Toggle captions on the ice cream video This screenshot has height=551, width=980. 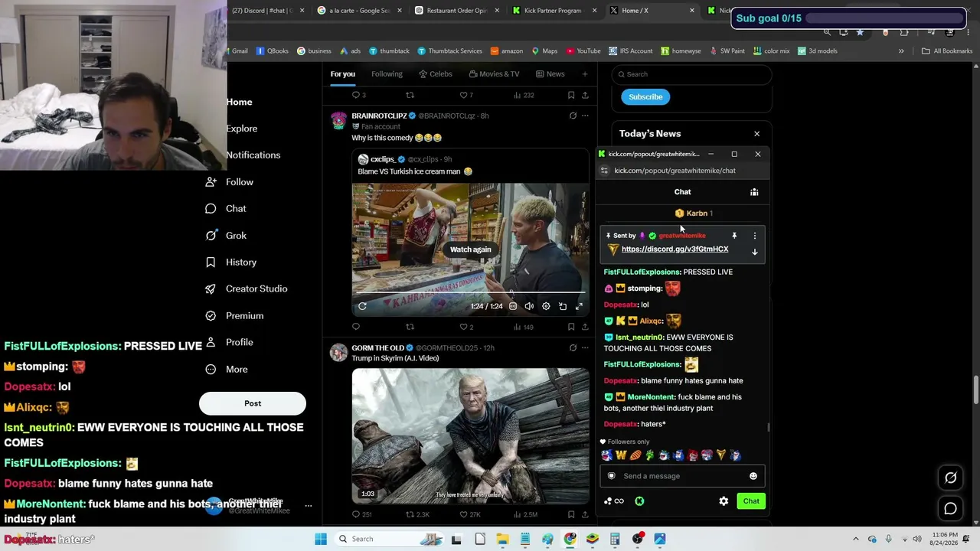(513, 306)
